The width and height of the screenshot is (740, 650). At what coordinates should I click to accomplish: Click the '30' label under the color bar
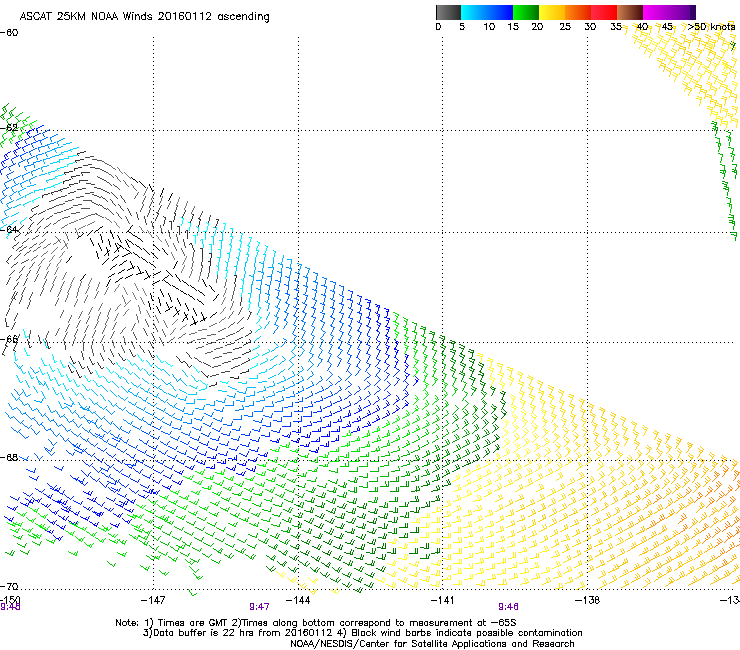[x=590, y=27]
